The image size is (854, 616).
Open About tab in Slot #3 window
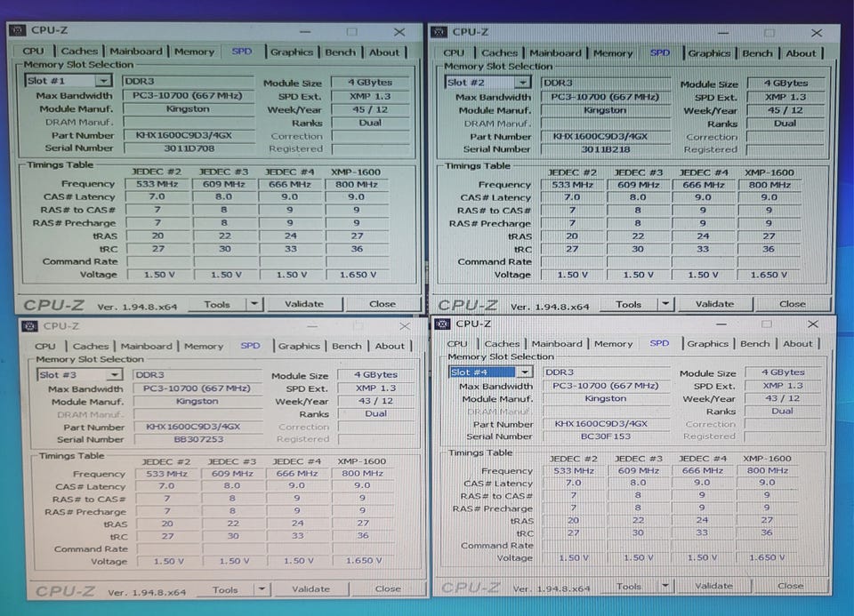390,346
